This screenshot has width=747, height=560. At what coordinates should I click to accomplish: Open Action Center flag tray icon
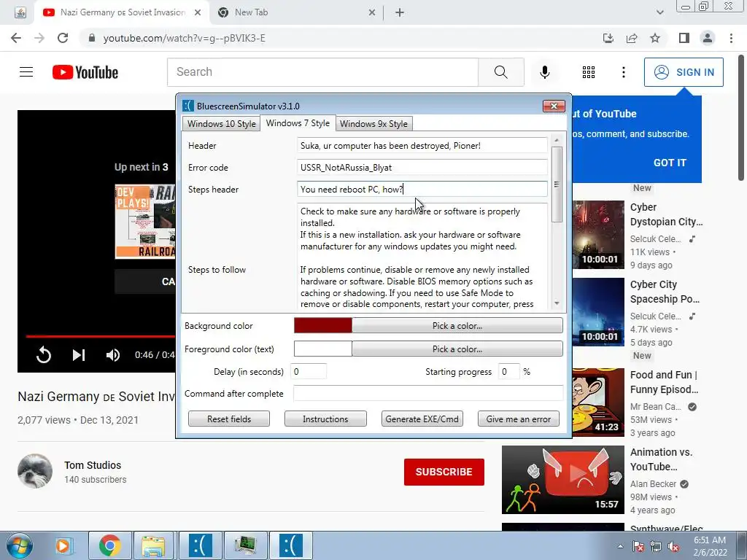tap(638, 546)
